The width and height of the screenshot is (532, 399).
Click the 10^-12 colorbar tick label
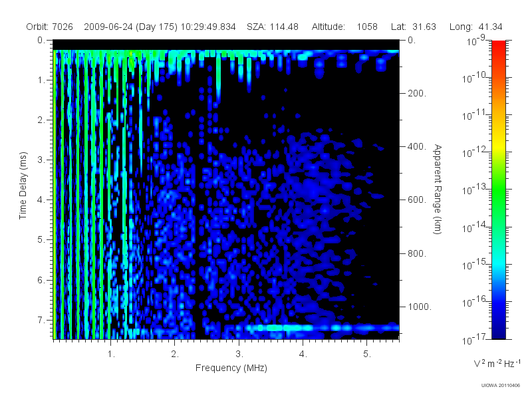pyautogui.click(x=474, y=152)
